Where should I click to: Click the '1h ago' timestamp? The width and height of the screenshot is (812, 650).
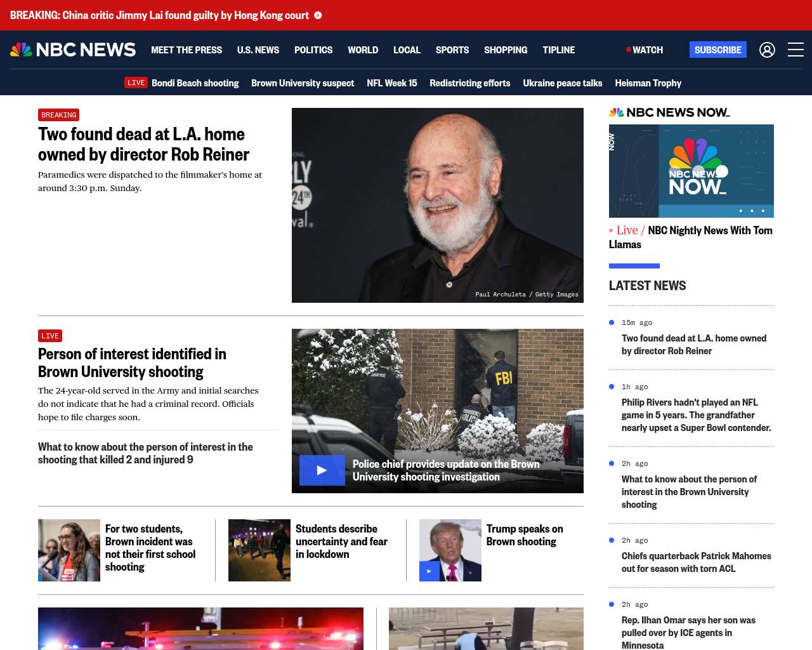[635, 387]
